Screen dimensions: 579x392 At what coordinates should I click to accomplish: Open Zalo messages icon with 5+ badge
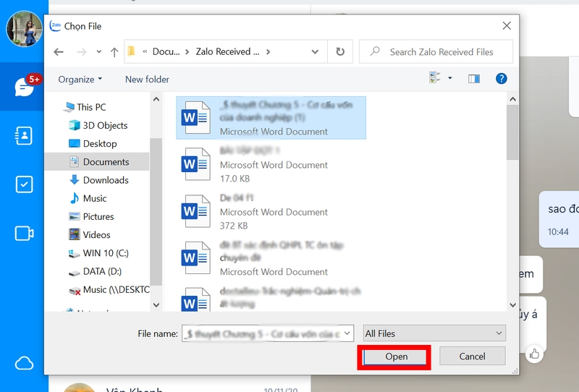point(25,86)
